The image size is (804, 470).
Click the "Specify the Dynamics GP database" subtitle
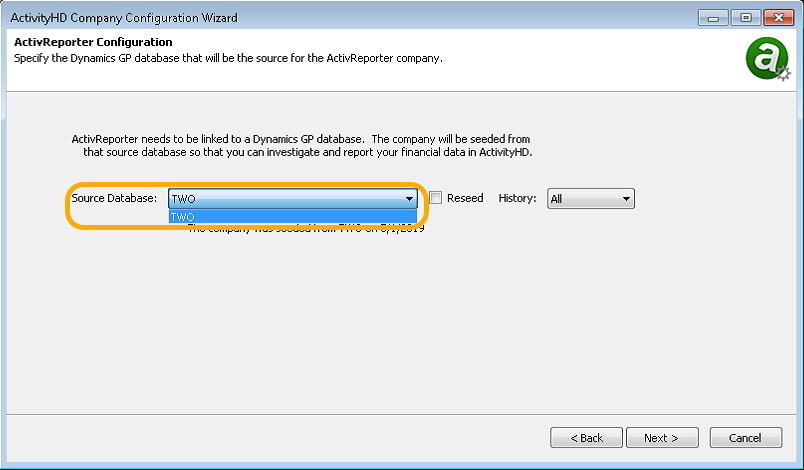coord(228,58)
